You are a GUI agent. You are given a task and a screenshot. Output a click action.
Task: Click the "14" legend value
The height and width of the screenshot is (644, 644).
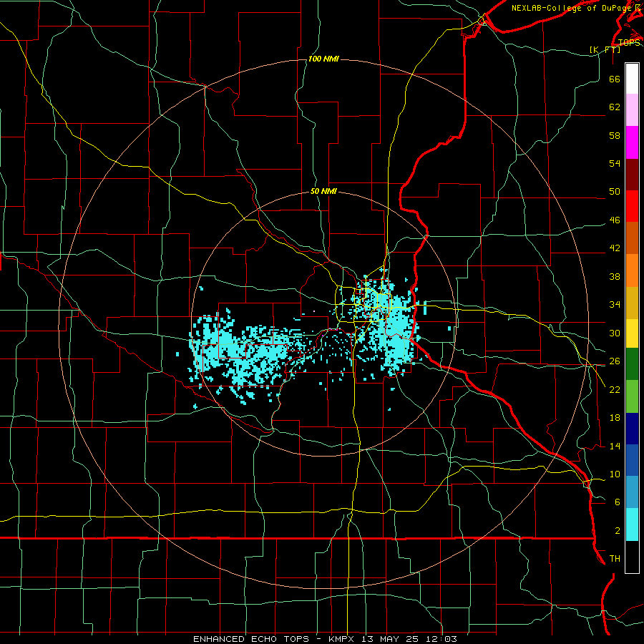(x=615, y=446)
